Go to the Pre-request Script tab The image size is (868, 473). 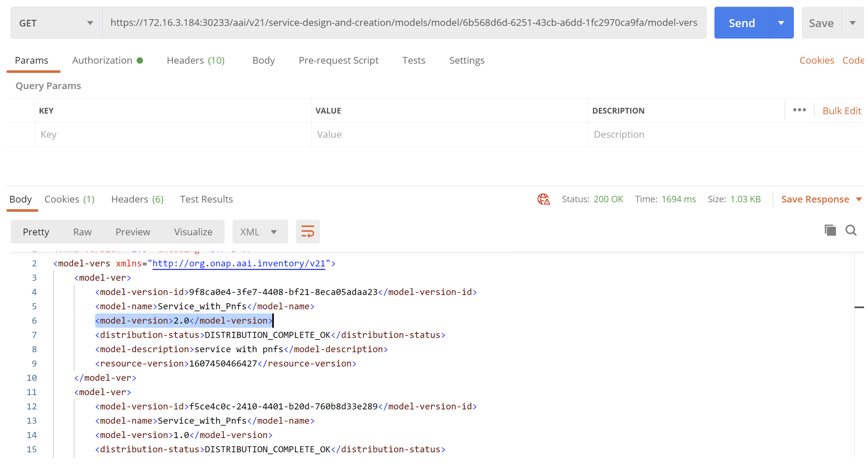(x=338, y=60)
